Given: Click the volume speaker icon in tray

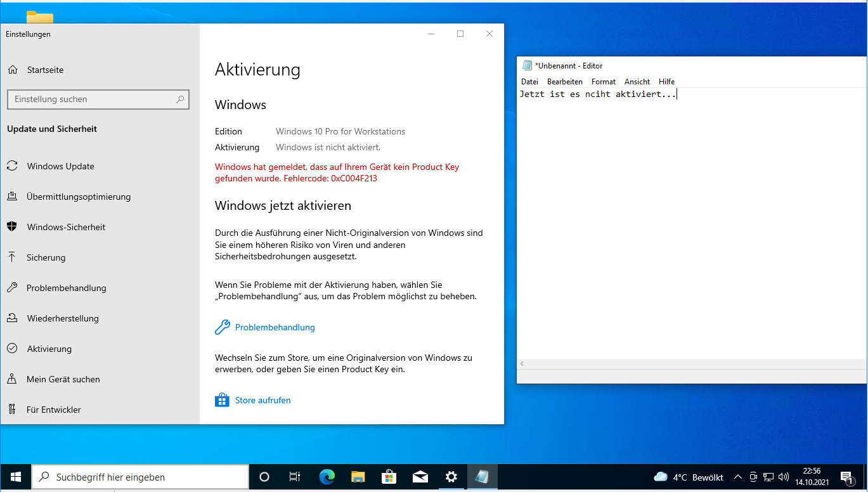Looking at the screenshot, I should [784, 477].
